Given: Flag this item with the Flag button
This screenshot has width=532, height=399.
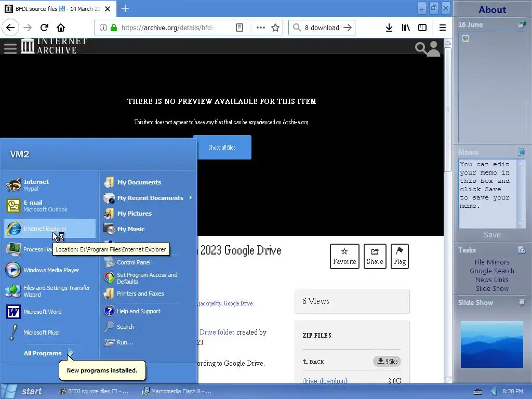Looking at the screenshot, I should coord(400,256).
